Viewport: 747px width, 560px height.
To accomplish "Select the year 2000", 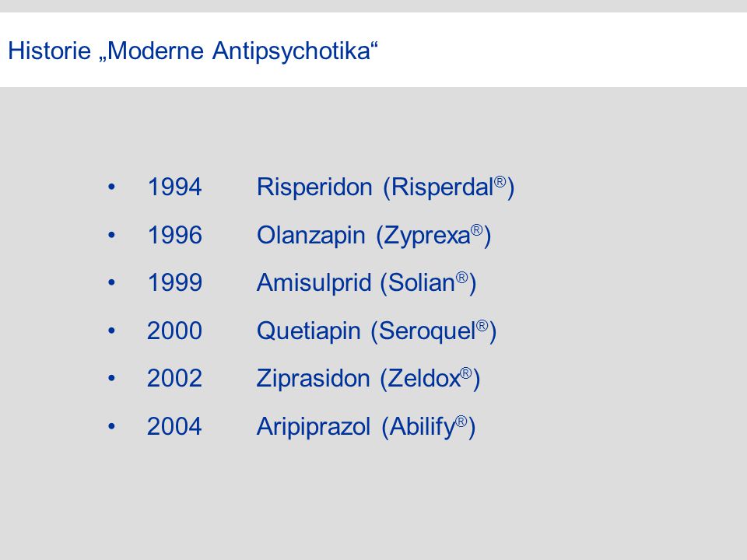I will [174, 331].
